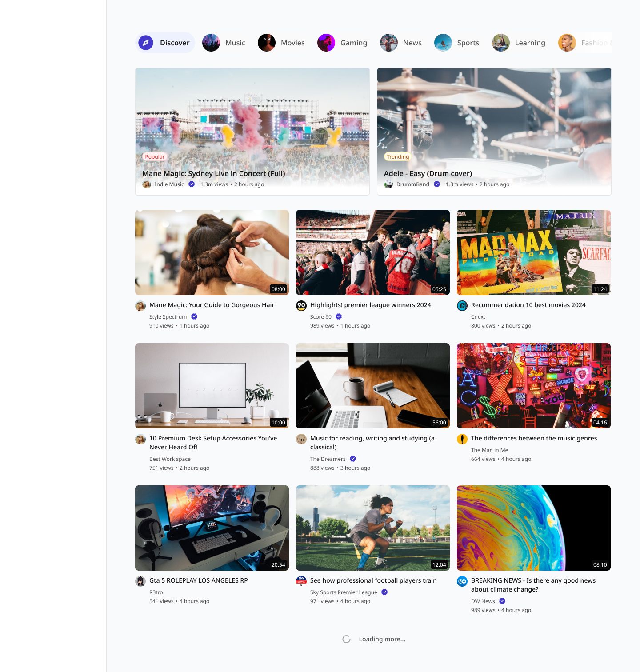Click the Indie Music channel avatar
Viewport: 640px width, 672px height.
coord(147,184)
